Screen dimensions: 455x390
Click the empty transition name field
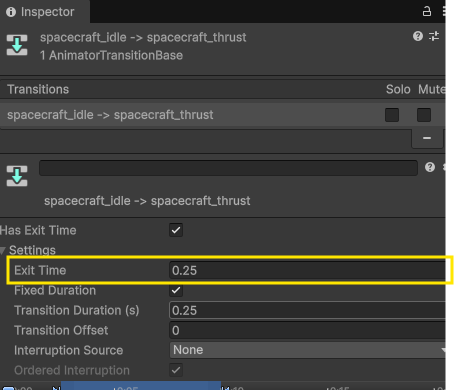point(228,168)
